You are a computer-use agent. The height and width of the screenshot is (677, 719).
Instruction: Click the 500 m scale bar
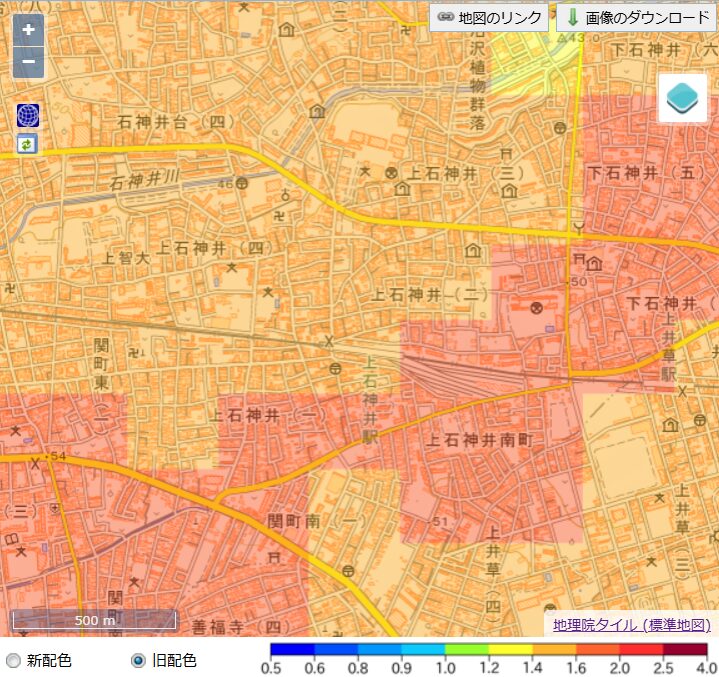coord(94,620)
